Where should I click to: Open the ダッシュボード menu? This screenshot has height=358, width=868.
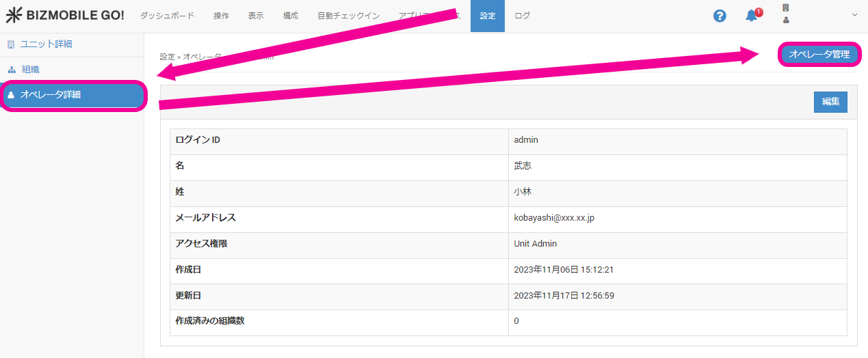click(x=167, y=16)
